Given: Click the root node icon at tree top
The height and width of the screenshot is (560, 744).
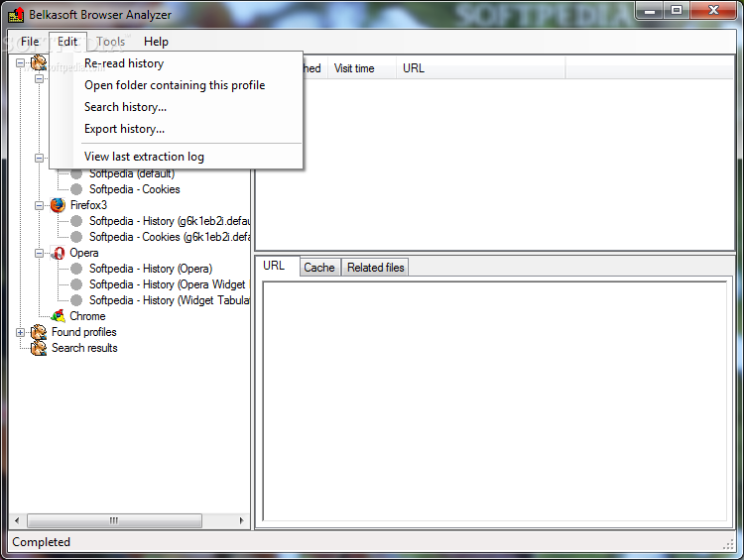Looking at the screenshot, I should click(x=39, y=62).
